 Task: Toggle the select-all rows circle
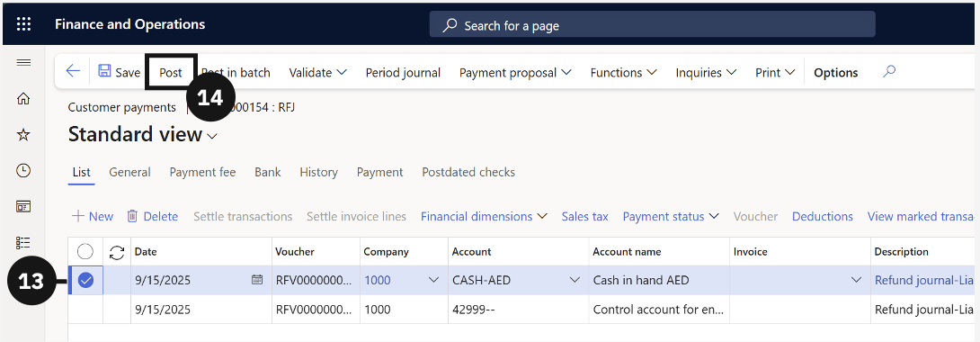click(x=85, y=252)
